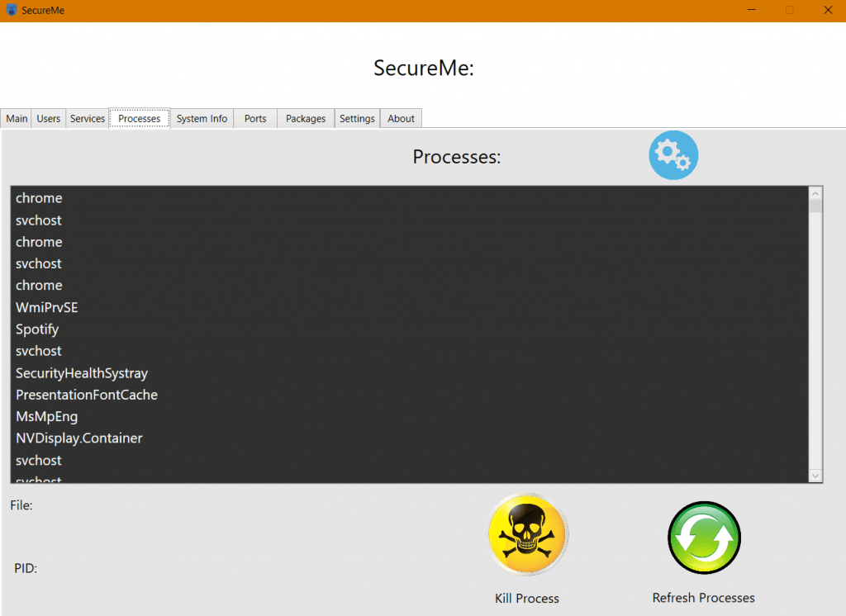The height and width of the screenshot is (616, 846).
Task: Open the Services tab
Action: point(88,118)
